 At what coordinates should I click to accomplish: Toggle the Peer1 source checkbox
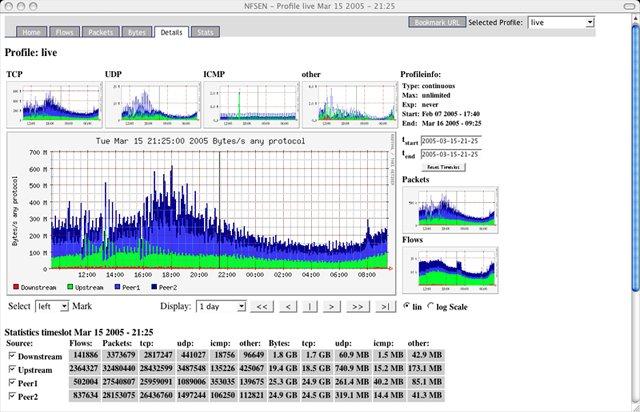pyautogui.click(x=11, y=381)
